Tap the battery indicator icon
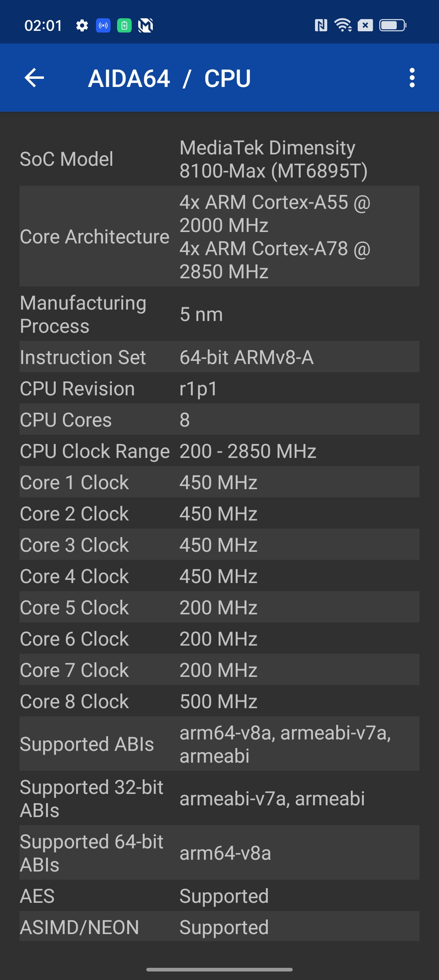This screenshot has height=980, width=439. click(x=392, y=26)
